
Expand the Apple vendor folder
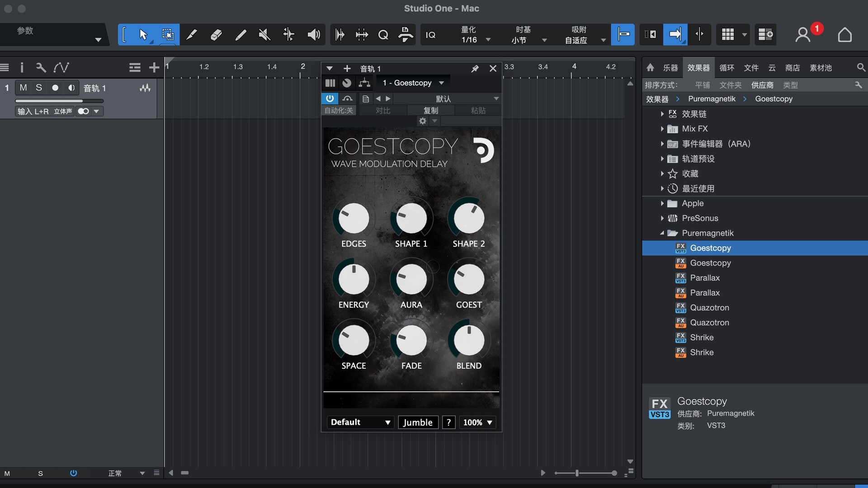(x=662, y=203)
